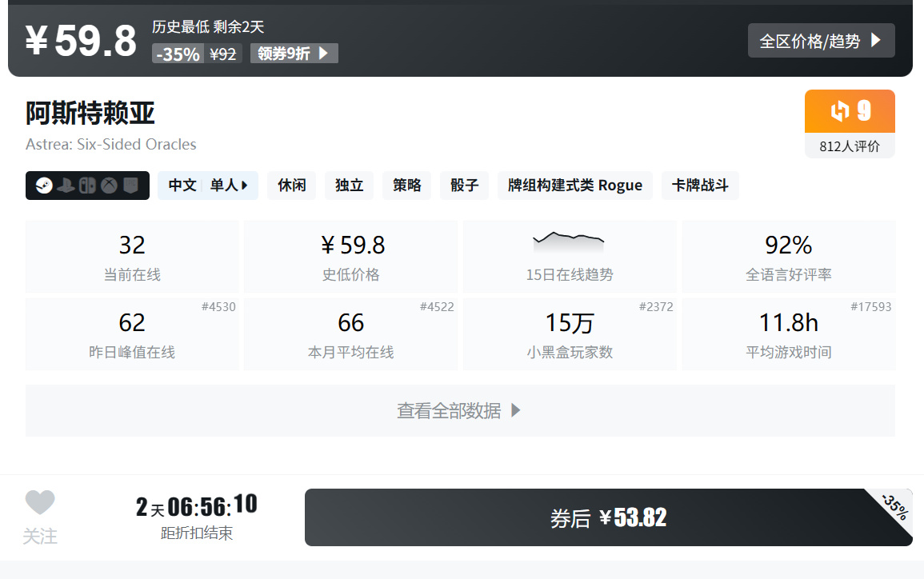The height and width of the screenshot is (579, 924).
Task: Click the 92% 全语言好评率 stat cell
Action: coord(789,257)
